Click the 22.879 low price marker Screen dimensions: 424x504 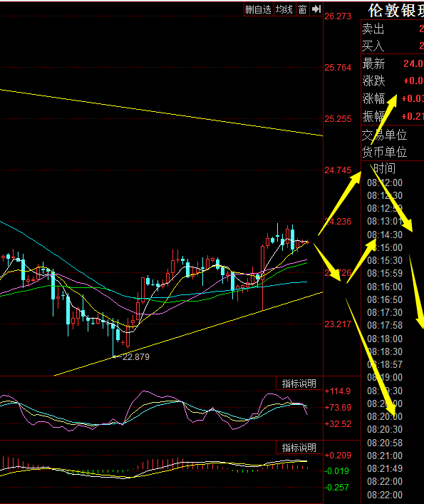click(136, 357)
